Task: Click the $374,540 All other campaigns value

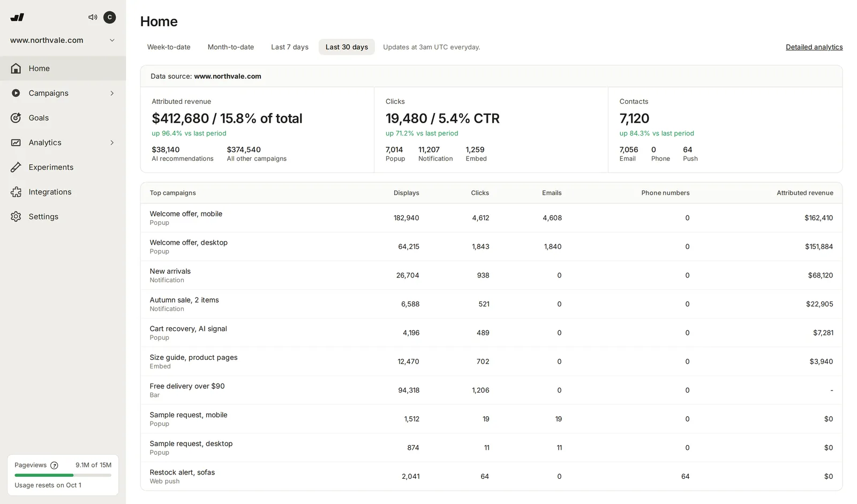Action: (x=244, y=149)
